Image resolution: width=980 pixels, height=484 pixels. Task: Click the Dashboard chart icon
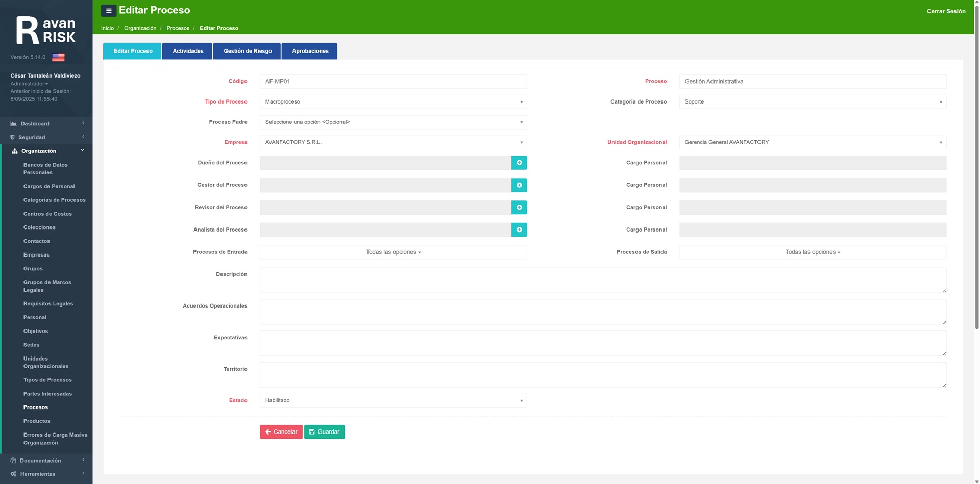pos(13,124)
